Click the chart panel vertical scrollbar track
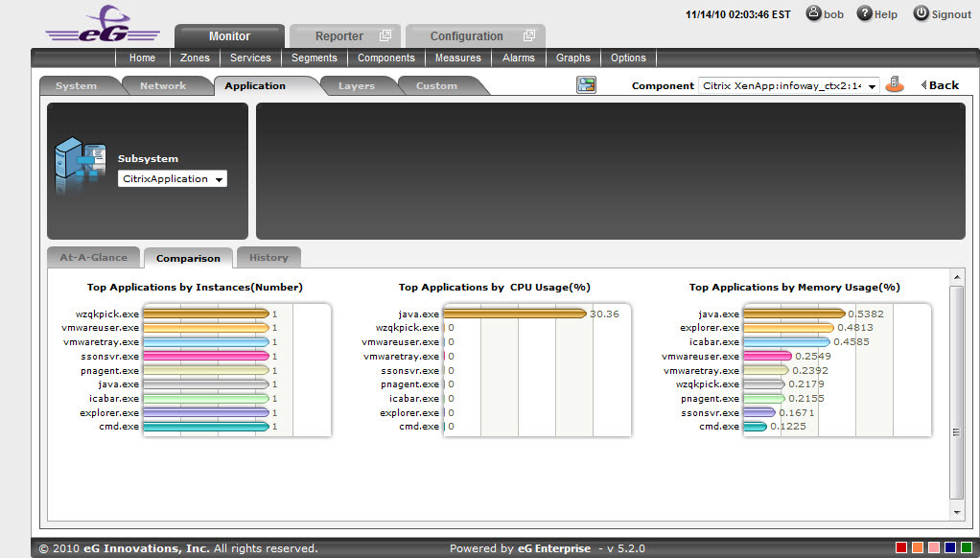This screenshot has width=980, height=558. tap(956, 394)
